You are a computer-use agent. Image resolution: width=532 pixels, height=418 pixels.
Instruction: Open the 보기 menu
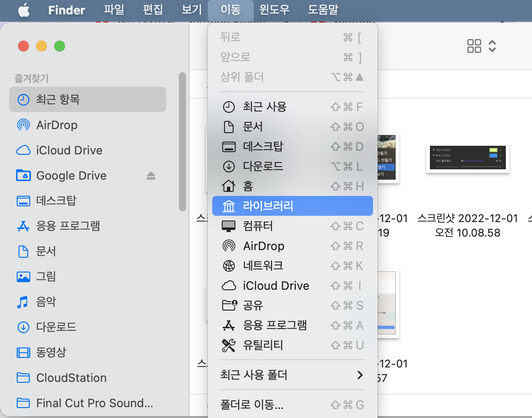point(191,10)
